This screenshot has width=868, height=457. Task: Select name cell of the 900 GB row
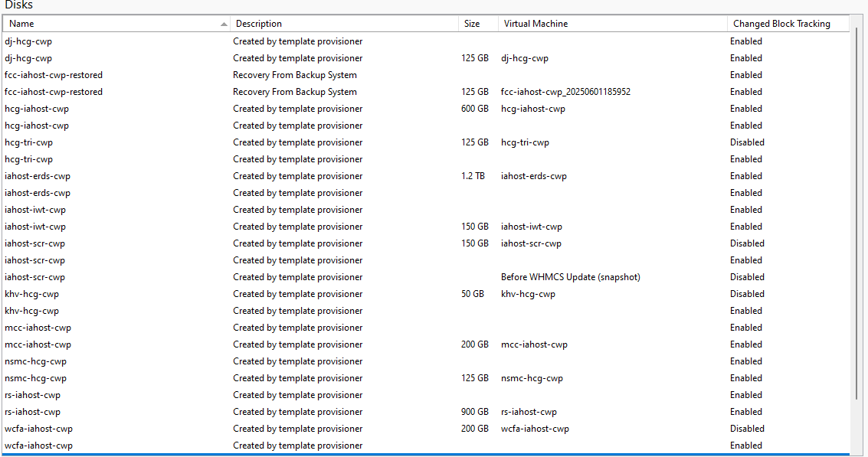click(33, 412)
